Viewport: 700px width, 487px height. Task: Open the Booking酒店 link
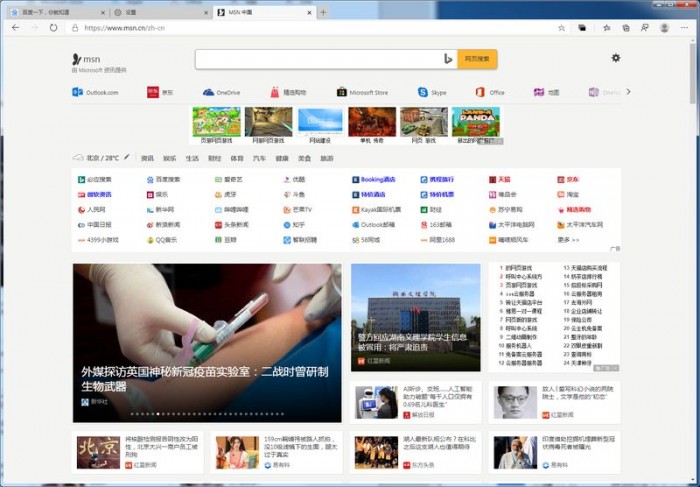click(374, 179)
